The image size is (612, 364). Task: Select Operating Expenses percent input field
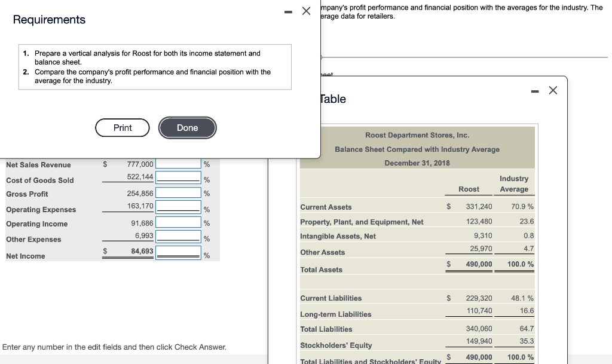point(178,207)
